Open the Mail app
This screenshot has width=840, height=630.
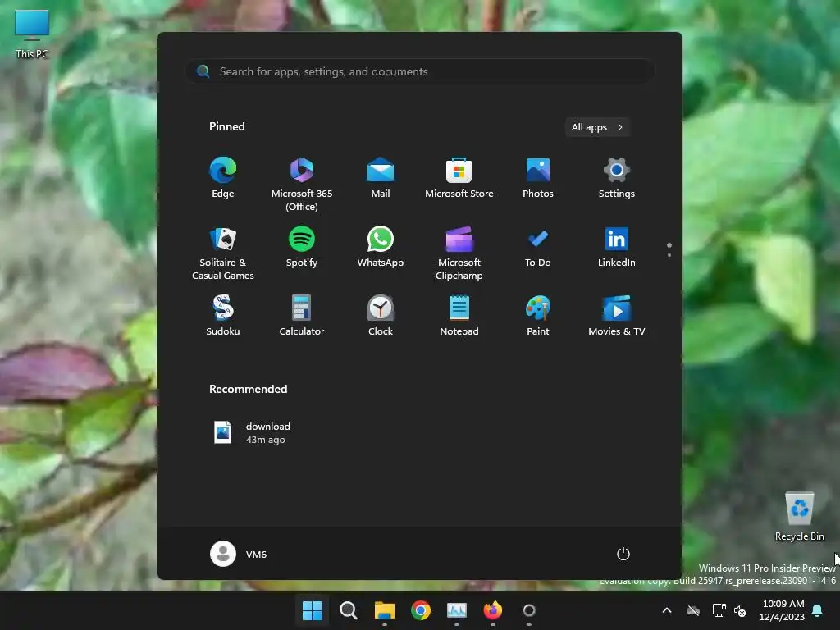[x=381, y=178]
